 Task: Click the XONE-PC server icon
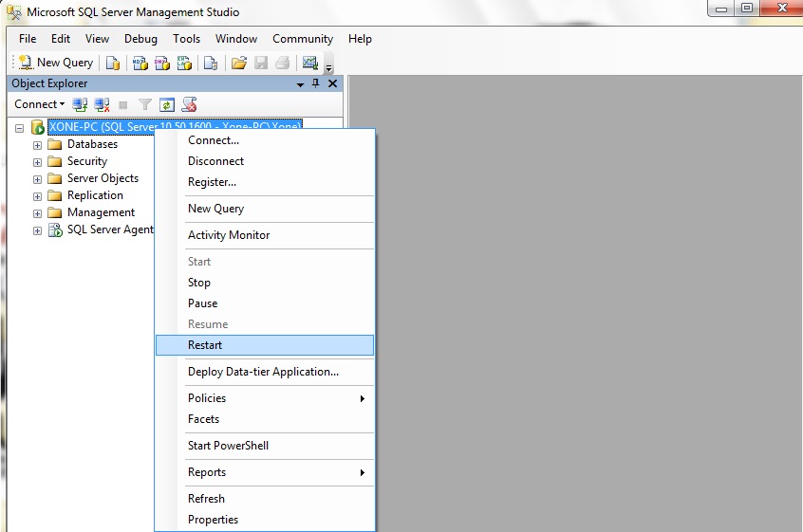click(37, 127)
